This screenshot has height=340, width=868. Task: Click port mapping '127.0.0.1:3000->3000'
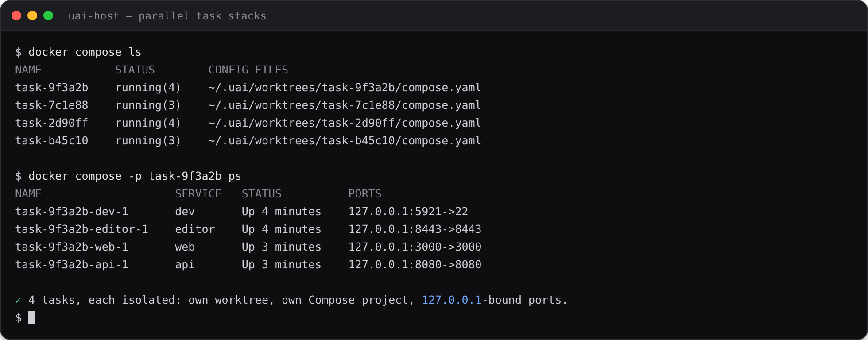click(415, 247)
